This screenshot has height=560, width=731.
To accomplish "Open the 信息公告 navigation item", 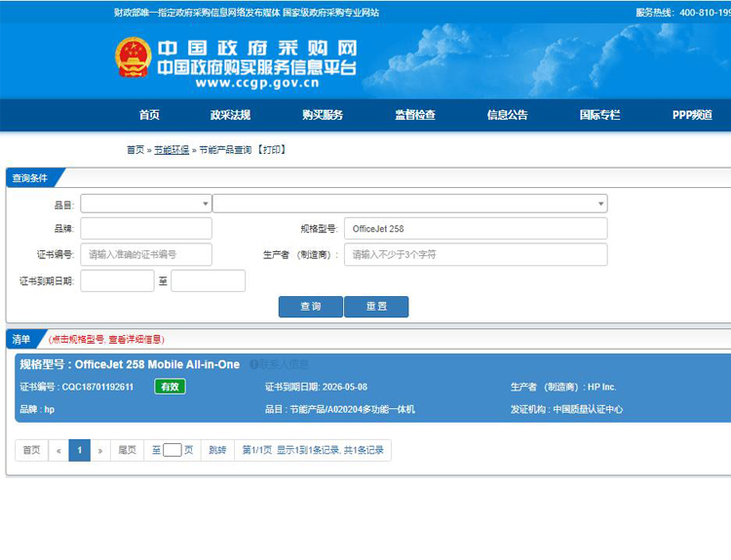I will (x=507, y=115).
